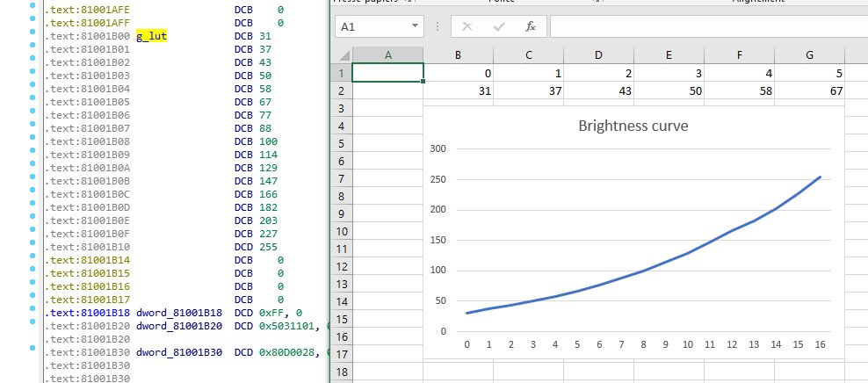Click the dword_81001B18 label
868x383 pixels.
pyautogui.click(x=179, y=313)
